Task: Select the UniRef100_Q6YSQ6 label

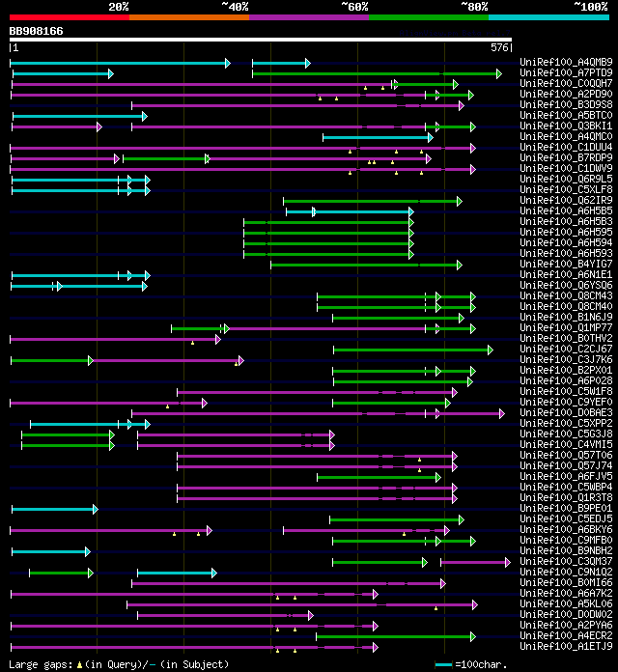Action: click(x=566, y=285)
